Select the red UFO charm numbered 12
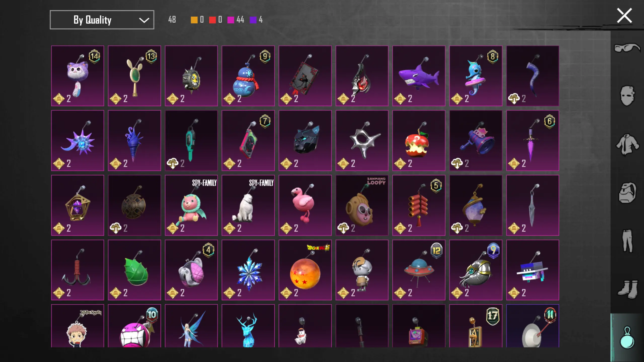This screenshot has width=644, height=362. tap(419, 270)
